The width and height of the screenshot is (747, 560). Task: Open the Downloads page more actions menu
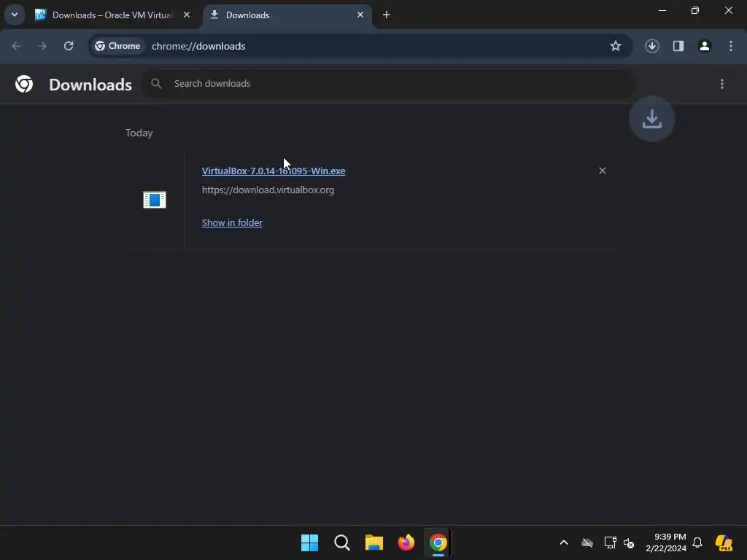[x=722, y=85]
